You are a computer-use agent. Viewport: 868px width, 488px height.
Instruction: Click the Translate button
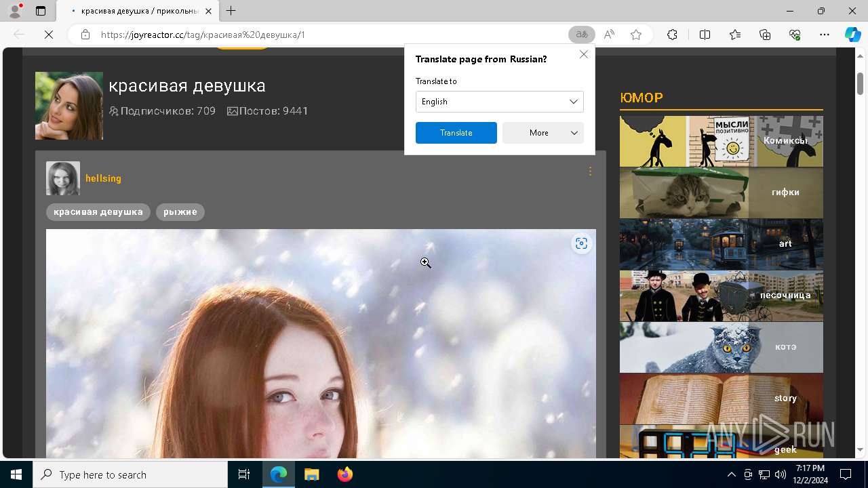(x=456, y=133)
